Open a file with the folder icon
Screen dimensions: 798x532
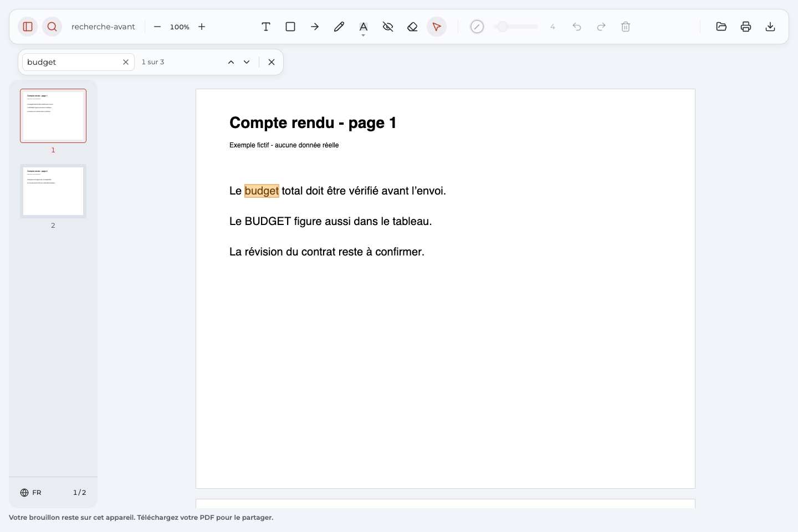tap(722, 27)
